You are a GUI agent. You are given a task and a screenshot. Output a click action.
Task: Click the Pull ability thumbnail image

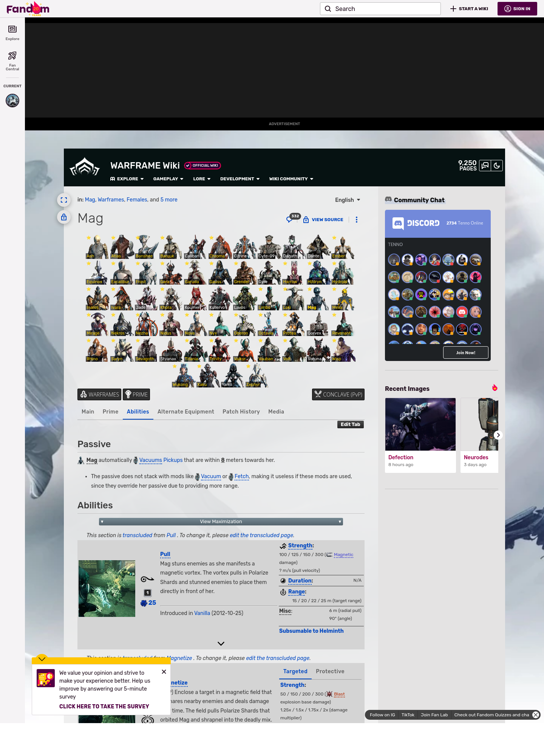coord(107,589)
